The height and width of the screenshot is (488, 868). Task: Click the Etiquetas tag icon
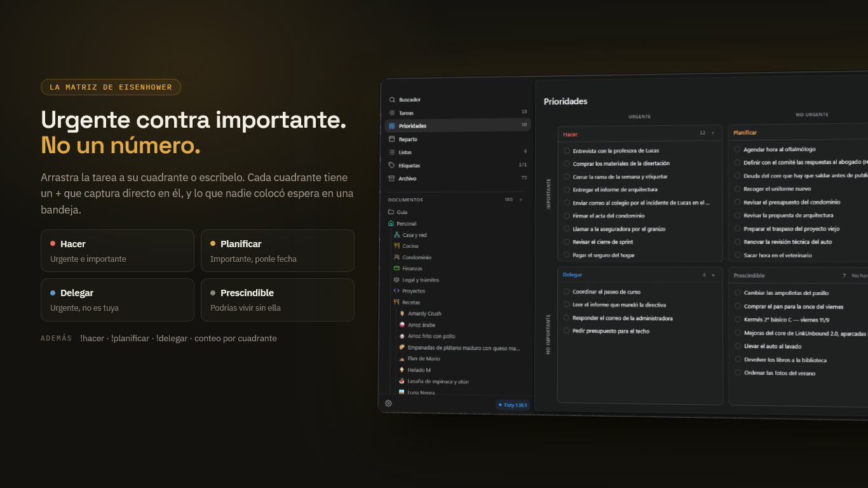(392, 165)
